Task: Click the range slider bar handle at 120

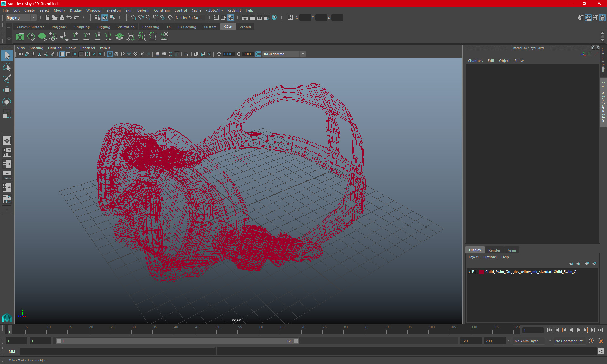Action: (x=296, y=341)
